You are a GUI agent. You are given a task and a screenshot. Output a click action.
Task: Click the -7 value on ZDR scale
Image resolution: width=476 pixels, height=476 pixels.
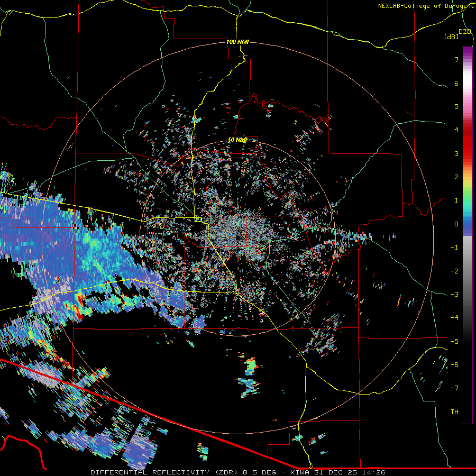point(454,388)
